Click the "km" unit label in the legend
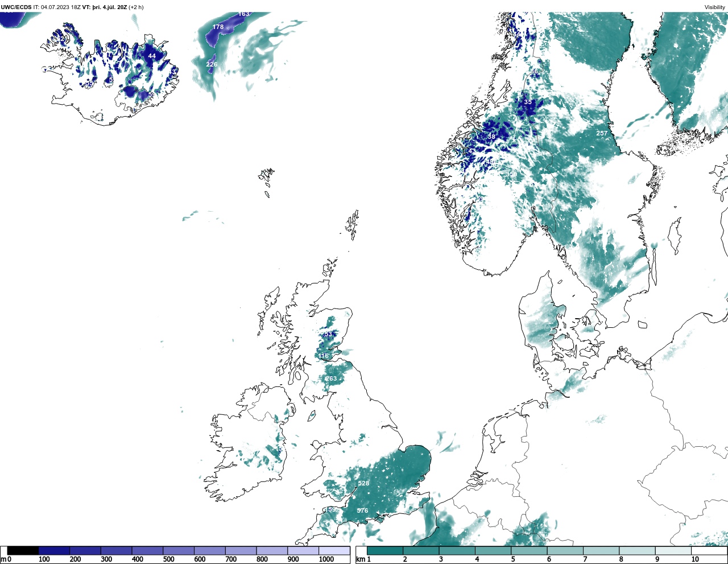The height and width of the screenshot is (564, 728). point(360,559)
